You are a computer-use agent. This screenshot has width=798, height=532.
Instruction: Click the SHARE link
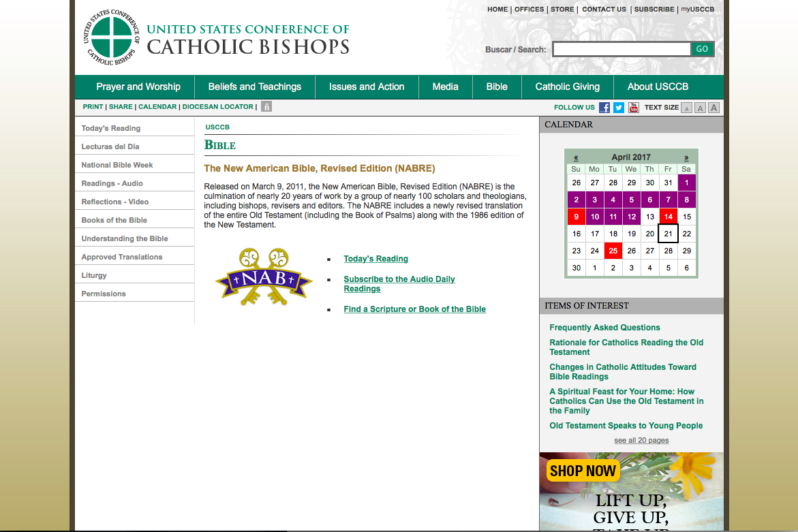[121, 107]
